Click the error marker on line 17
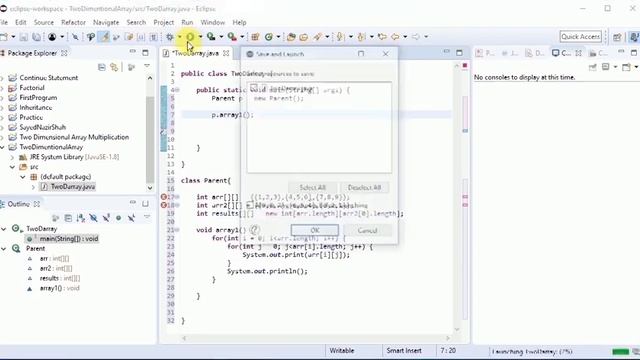Screen dimensions: 640x360 click(164, 197)
